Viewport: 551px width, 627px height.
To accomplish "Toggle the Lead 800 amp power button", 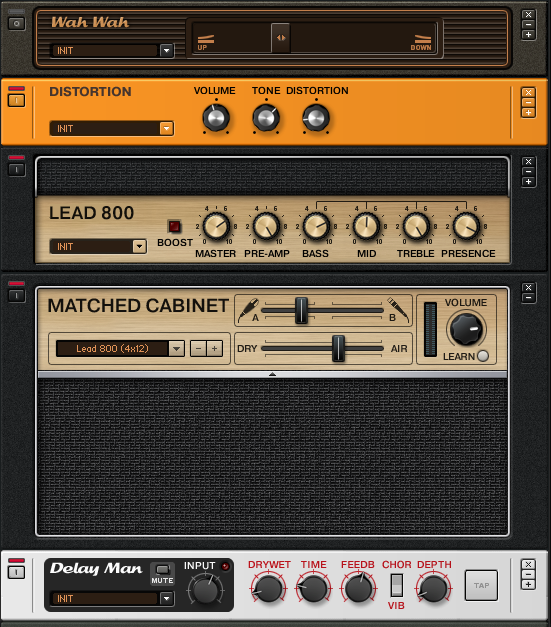I will (x=16, y=170).
